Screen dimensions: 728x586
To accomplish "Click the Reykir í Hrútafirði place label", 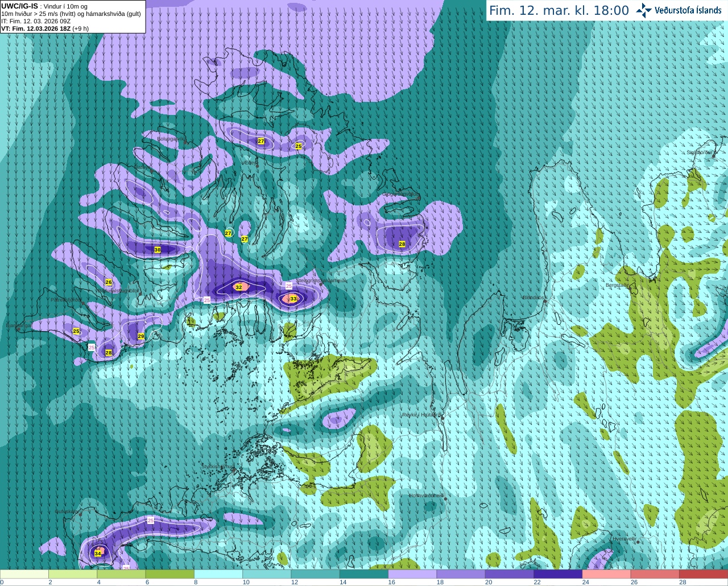I will [421, 415].
